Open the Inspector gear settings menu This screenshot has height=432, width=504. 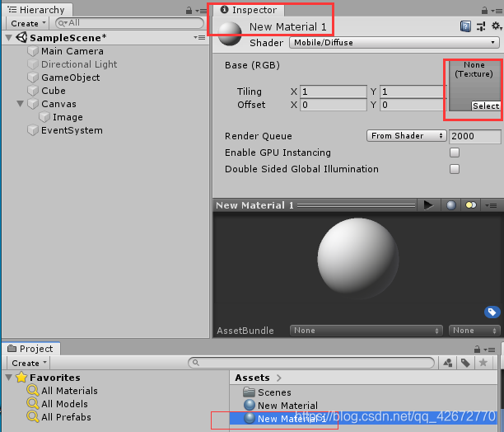click(497, 26)
